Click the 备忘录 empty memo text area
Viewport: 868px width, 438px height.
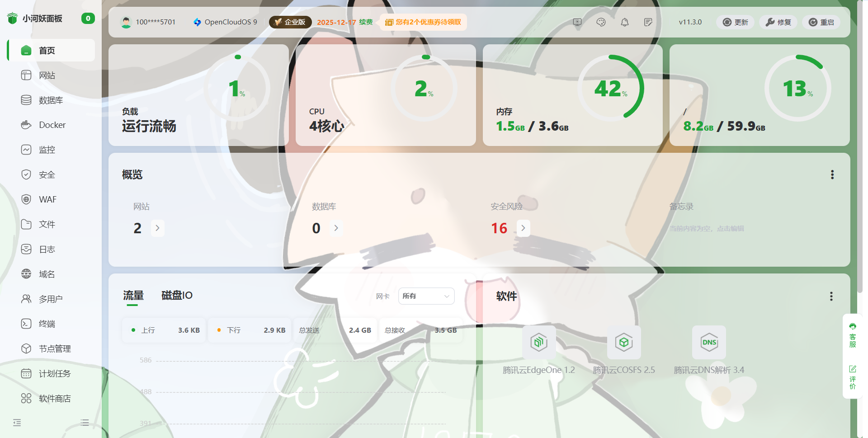[706, 229]
